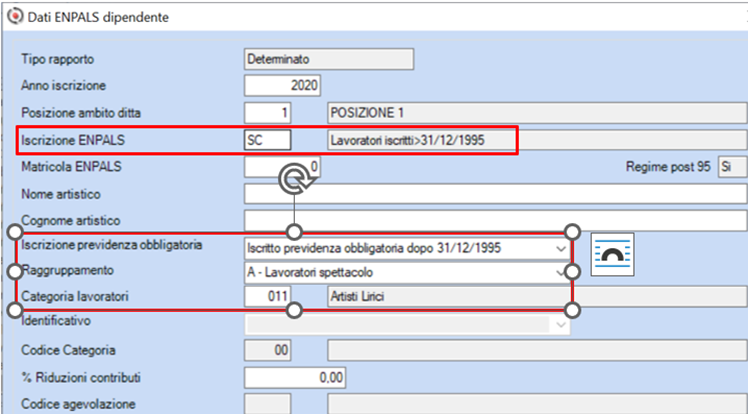The image size is (748, 414).
Task: Click the Regime post 95 label
Action: [668, 167]
